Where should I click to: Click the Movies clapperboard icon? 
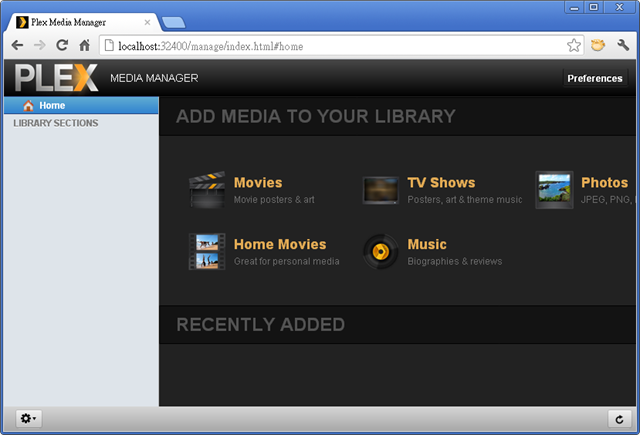[207, 190]
